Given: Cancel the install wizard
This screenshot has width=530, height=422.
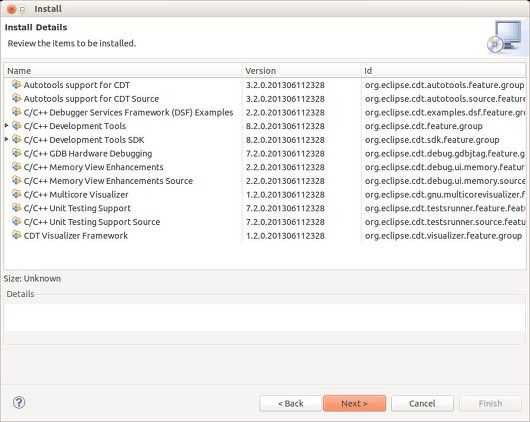Looking at the screenshot, I should click(422, 403).
